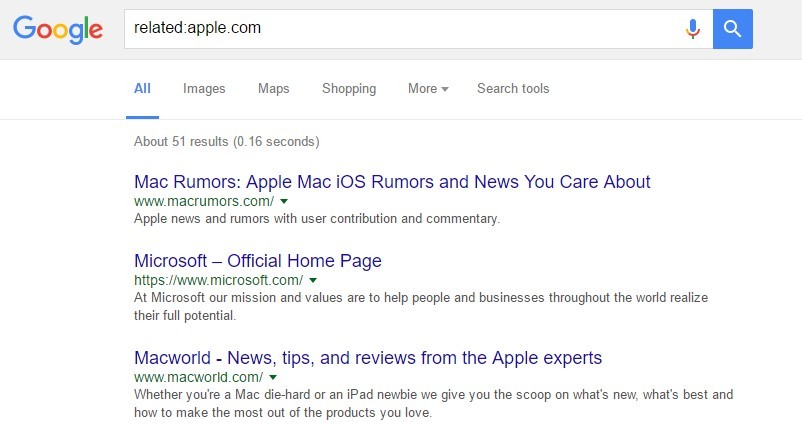The height and width of the screenshot is (430, 802).
Task: Select the All results tab
Action: pyautogui.click(x=142, y=88)
